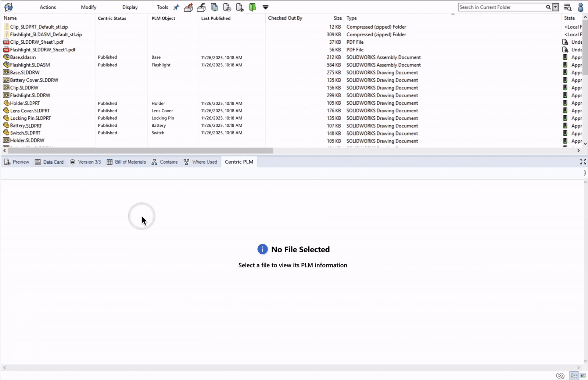Click inside Search in Current Folder field
Viewport: 588px width, 380px height.
(x=502, y=7)
